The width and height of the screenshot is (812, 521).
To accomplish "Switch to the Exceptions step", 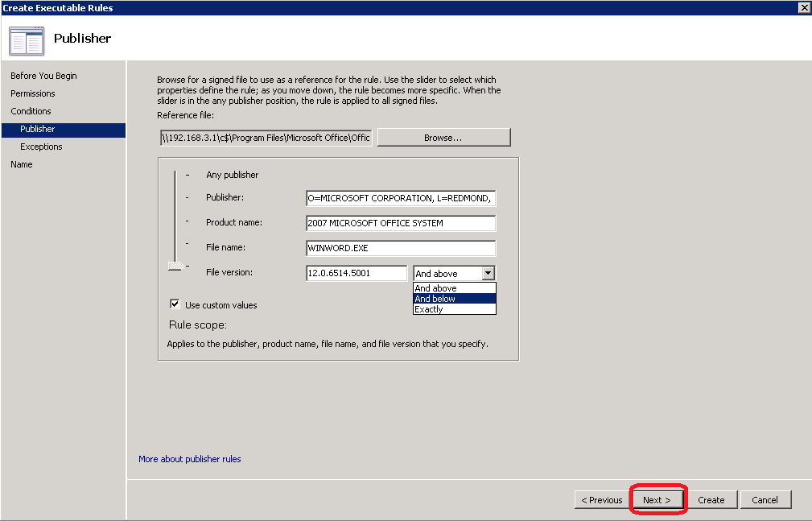I will point(41,147).
